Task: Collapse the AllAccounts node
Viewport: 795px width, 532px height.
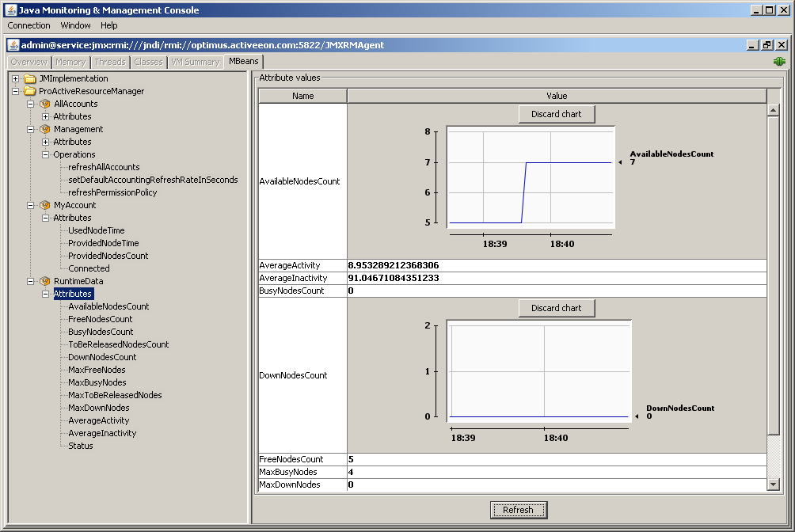Action: coord(30,104)
